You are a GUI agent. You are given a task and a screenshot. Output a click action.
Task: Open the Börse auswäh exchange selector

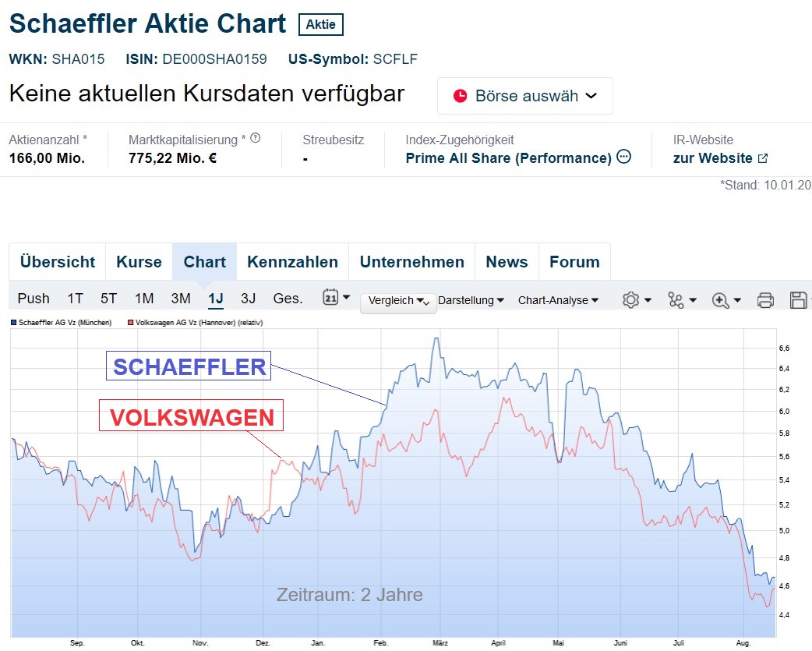click(524, 95)
